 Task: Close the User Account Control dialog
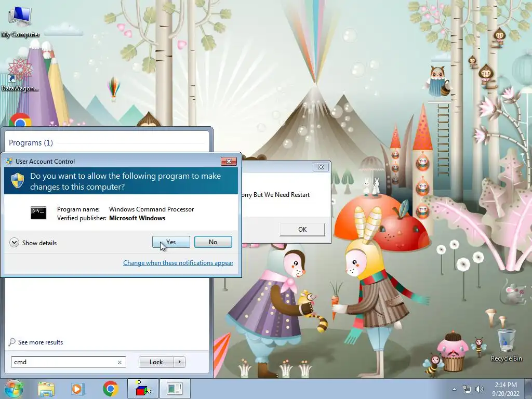click(x=229, y=161)
